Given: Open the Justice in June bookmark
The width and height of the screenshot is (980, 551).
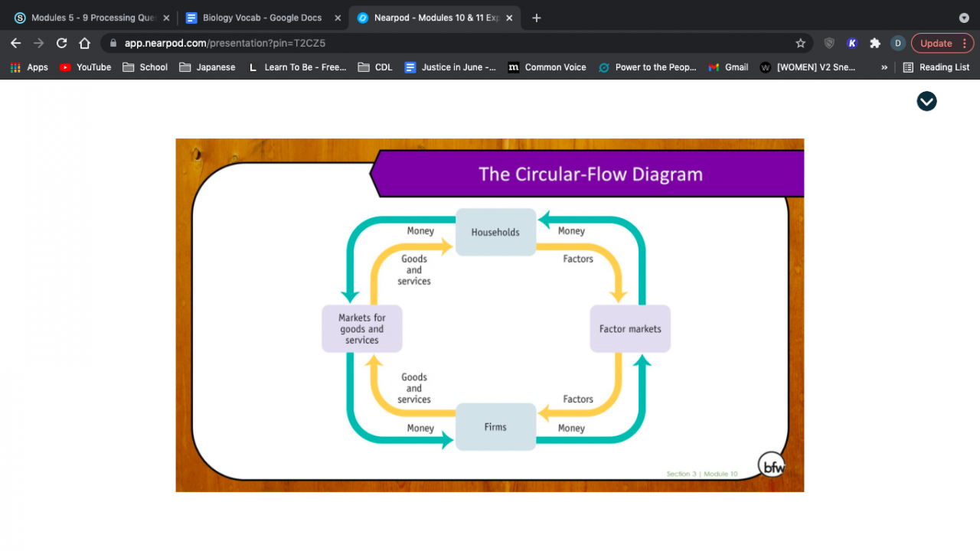Looking at the screenshot, I should click(x=450, y=67).
